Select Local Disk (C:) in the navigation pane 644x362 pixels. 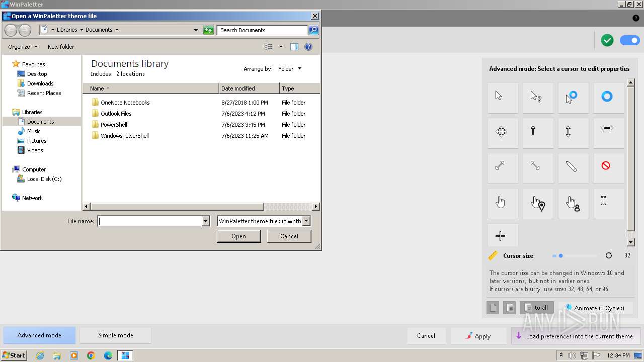pyautogui.click(x=44, y=179)
